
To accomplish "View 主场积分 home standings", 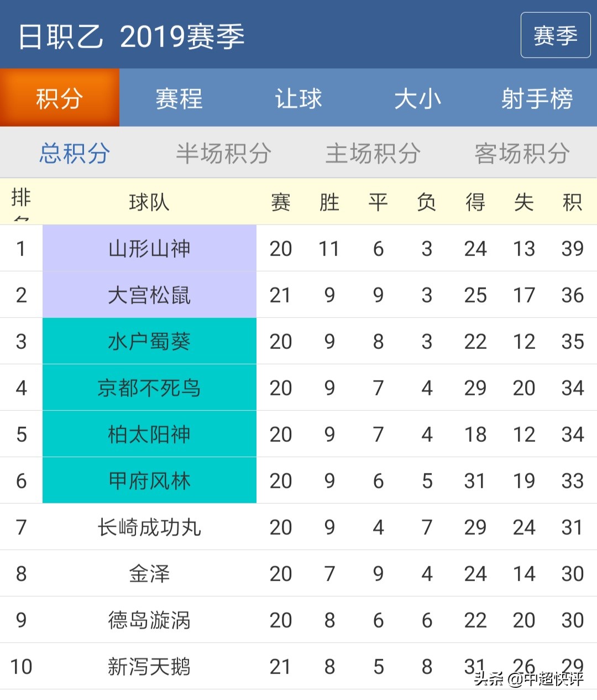I will pyautogui.click(x=373, y=153).
